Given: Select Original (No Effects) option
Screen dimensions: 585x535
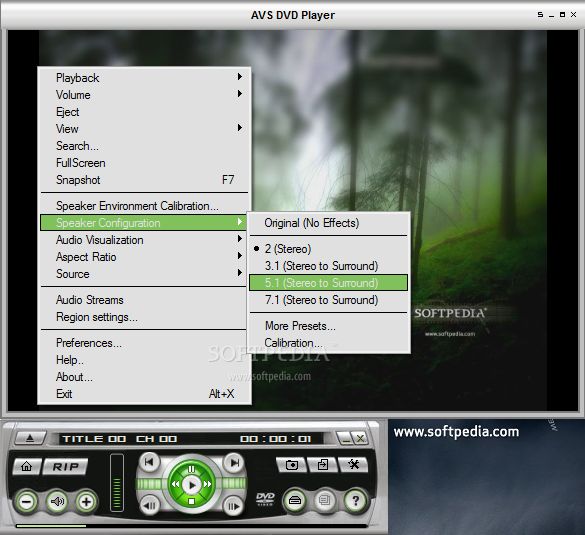Looking at the screenshot, I should click(329, 223).
